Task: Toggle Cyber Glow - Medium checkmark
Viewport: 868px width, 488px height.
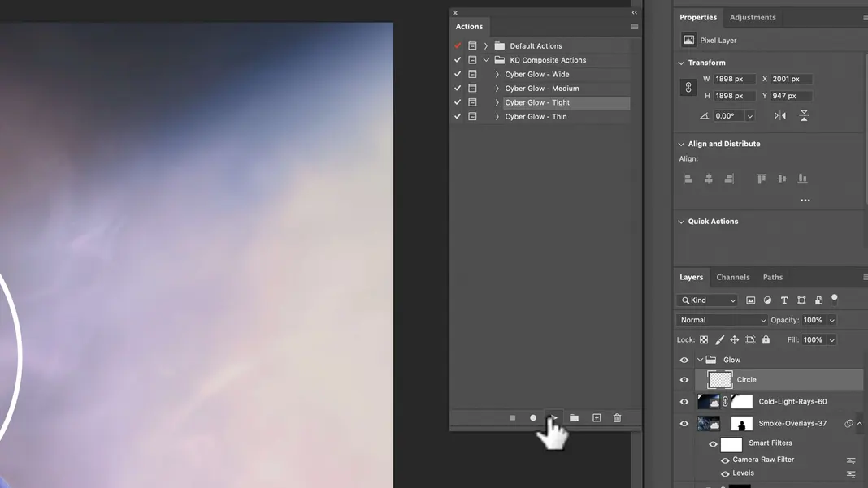Action: 458,88
